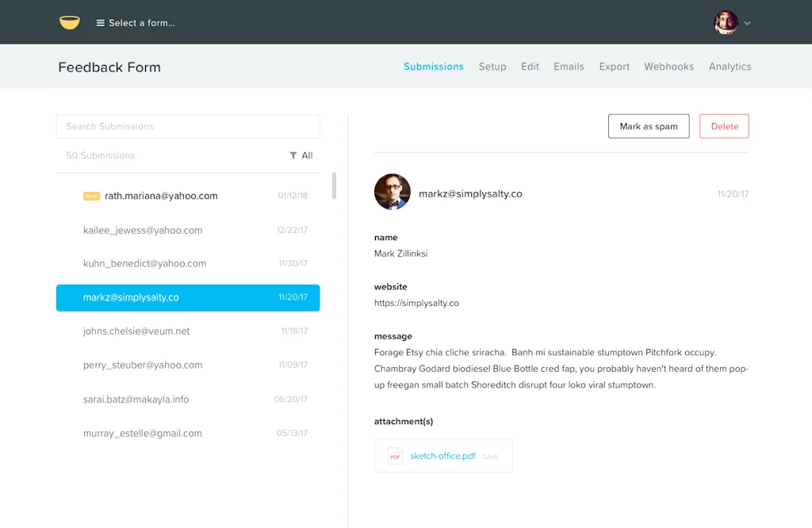Open the Select a form dropdown

pos(142,23)
